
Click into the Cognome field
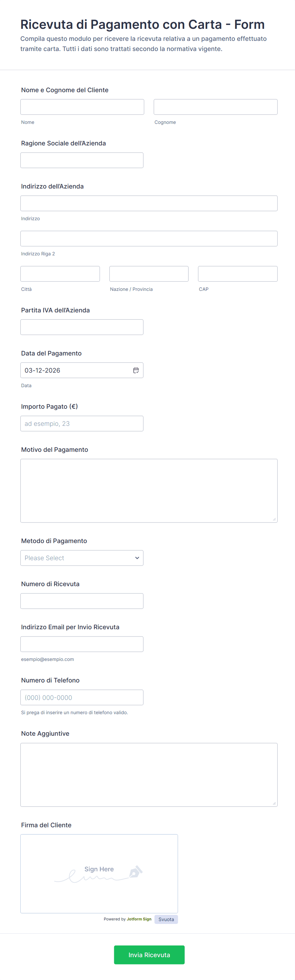pos(215,107)
